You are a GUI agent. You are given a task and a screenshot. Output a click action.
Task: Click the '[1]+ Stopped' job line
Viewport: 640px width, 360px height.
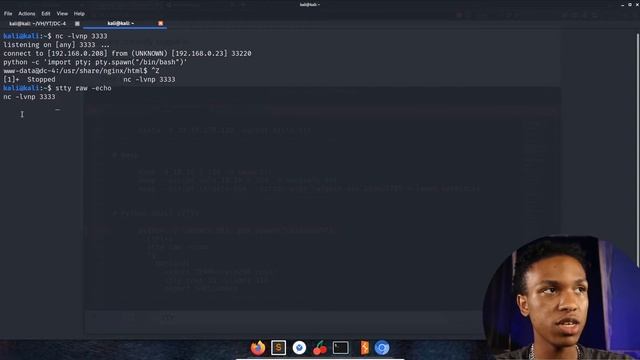(89, 80)
